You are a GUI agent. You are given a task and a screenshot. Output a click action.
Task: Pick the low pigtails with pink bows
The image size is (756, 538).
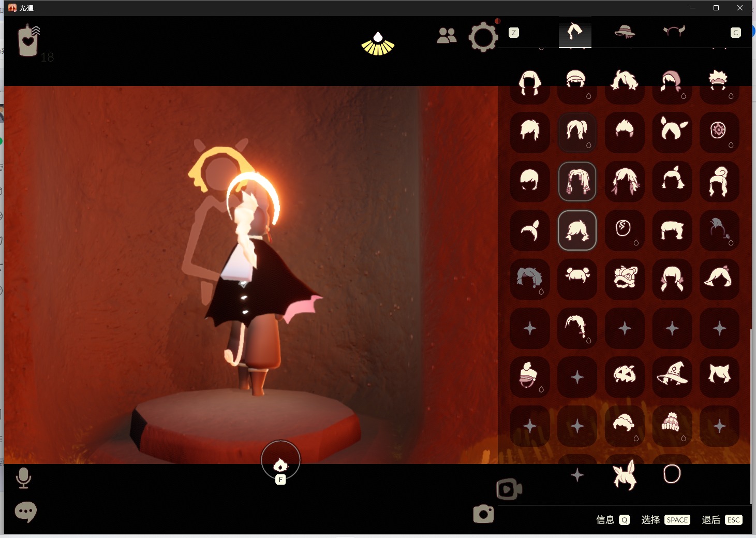tap(672, 279)
